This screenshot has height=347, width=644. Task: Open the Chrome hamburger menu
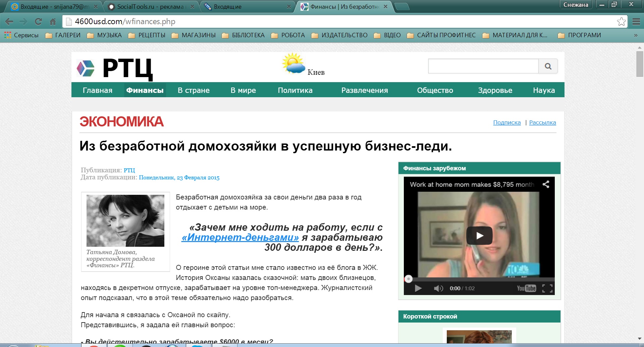click(636, 21)
